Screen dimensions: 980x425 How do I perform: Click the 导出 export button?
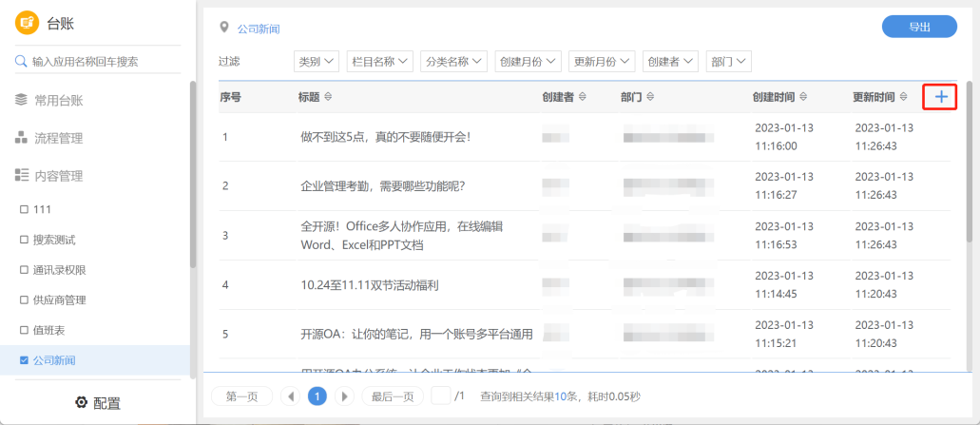[919, 27]
